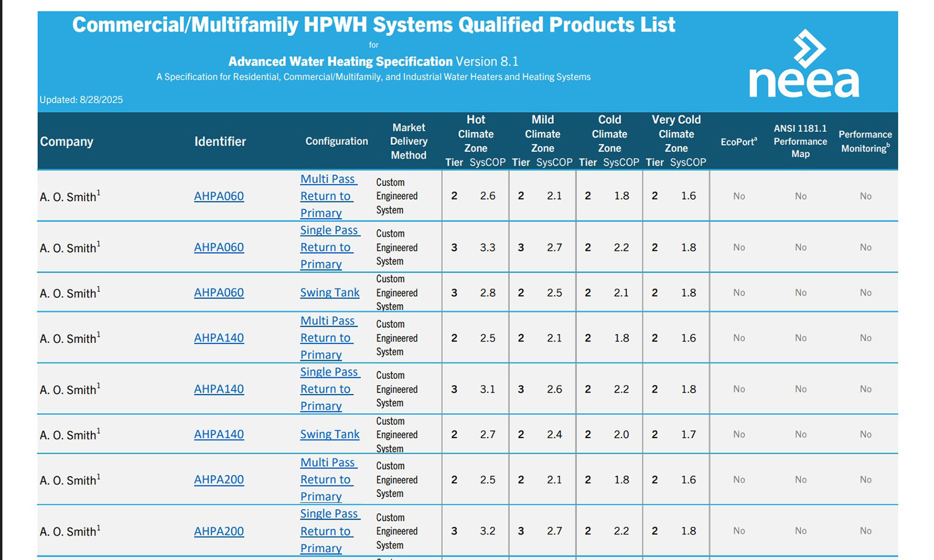Click the Swing Tank configuration link for AHPA060
The height and width of the screenshot is (560, 934).
pos(329,292)
